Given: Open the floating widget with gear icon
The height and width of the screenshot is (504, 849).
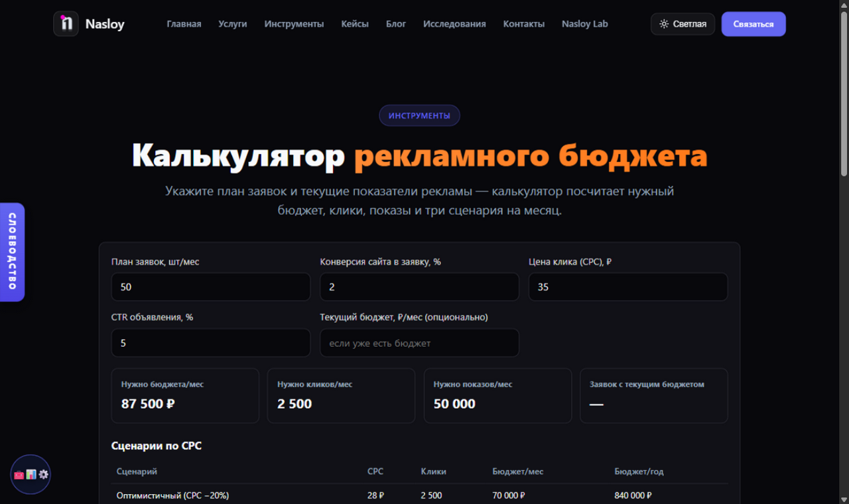Looking at the screenshot, I should click(31, 474).
